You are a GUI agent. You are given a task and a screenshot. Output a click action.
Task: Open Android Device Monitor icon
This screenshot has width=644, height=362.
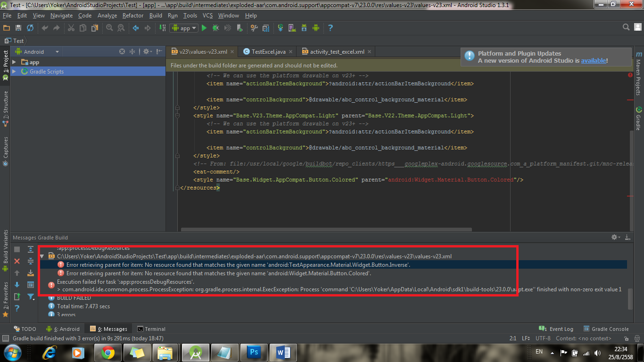pos(316,28)
